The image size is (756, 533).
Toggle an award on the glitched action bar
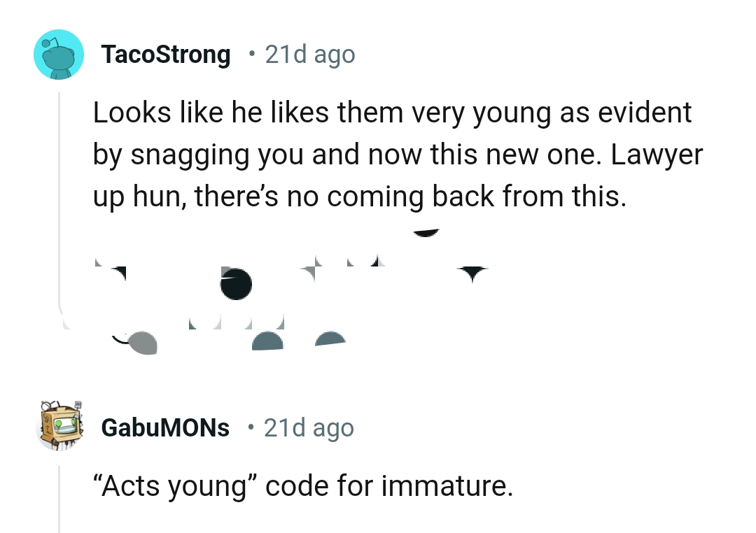coord(236,284)
